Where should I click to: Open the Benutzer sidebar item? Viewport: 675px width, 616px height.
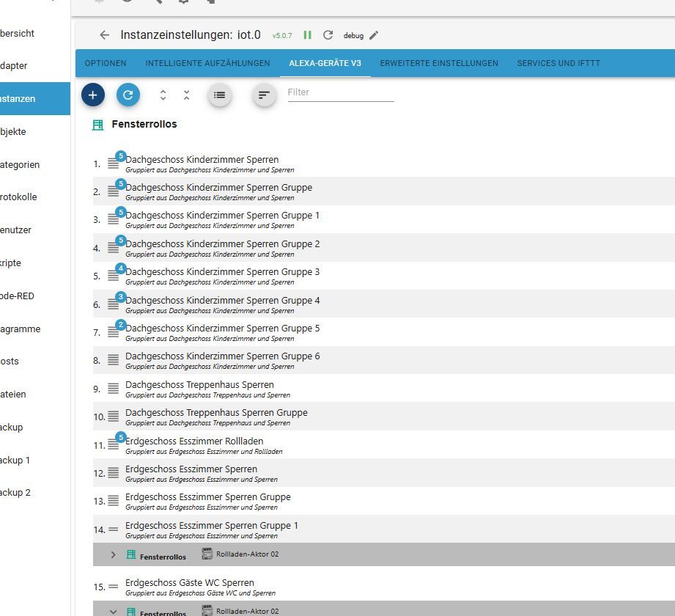point(35,230)
